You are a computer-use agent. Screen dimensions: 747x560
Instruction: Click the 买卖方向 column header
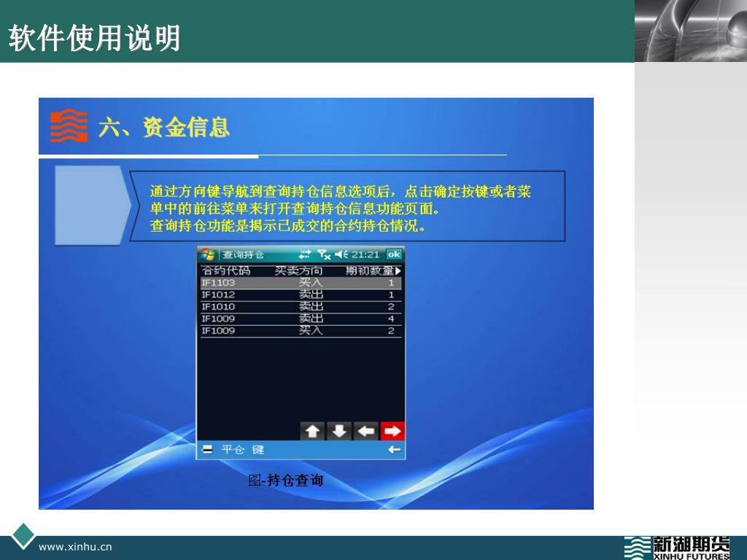[298, 271]
